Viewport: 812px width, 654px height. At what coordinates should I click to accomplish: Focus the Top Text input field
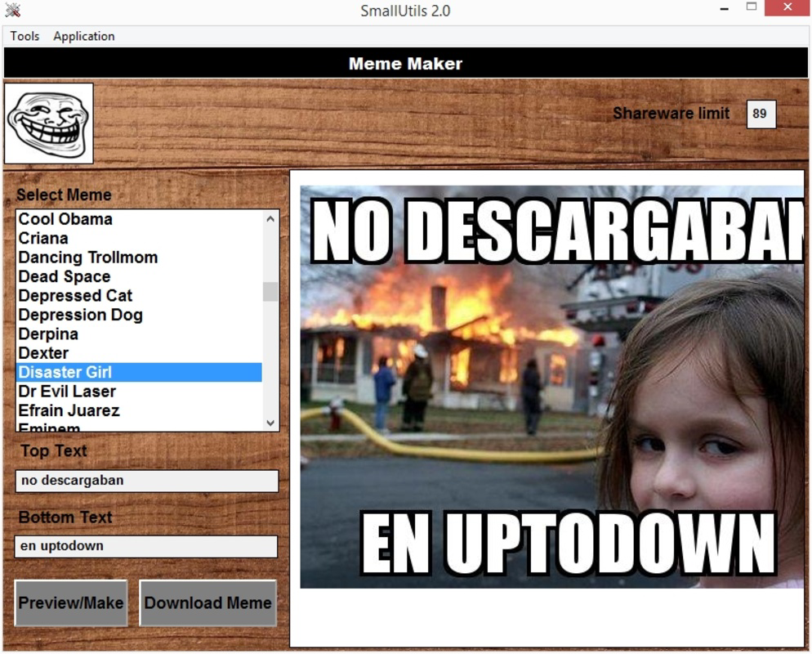click(x=147, y=481)
